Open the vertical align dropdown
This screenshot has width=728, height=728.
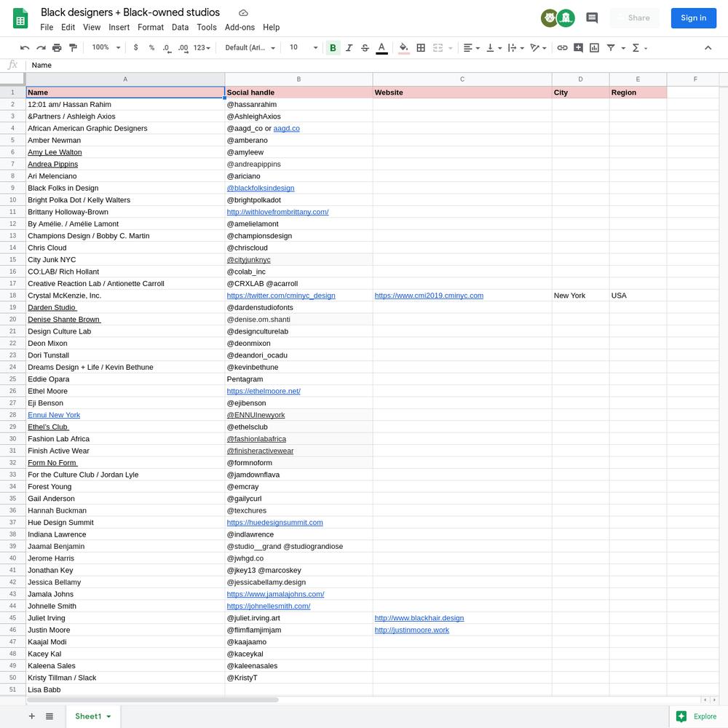(x=494, y=48)
